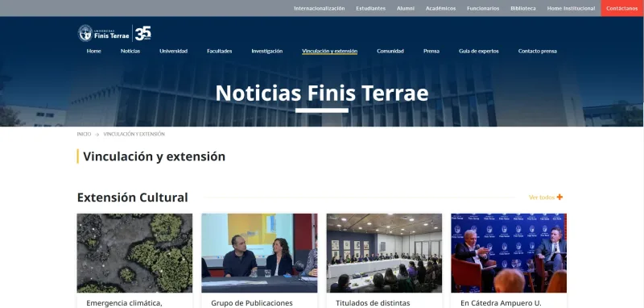644x308 pixels.
Task: Click the Titulados de distintas headline
Action: (x=373, y=303)
